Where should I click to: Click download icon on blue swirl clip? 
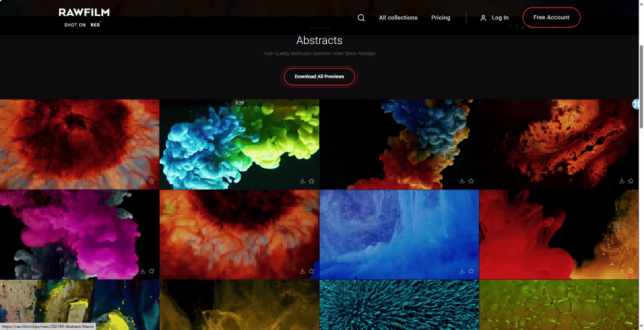[x=462, y=271]
